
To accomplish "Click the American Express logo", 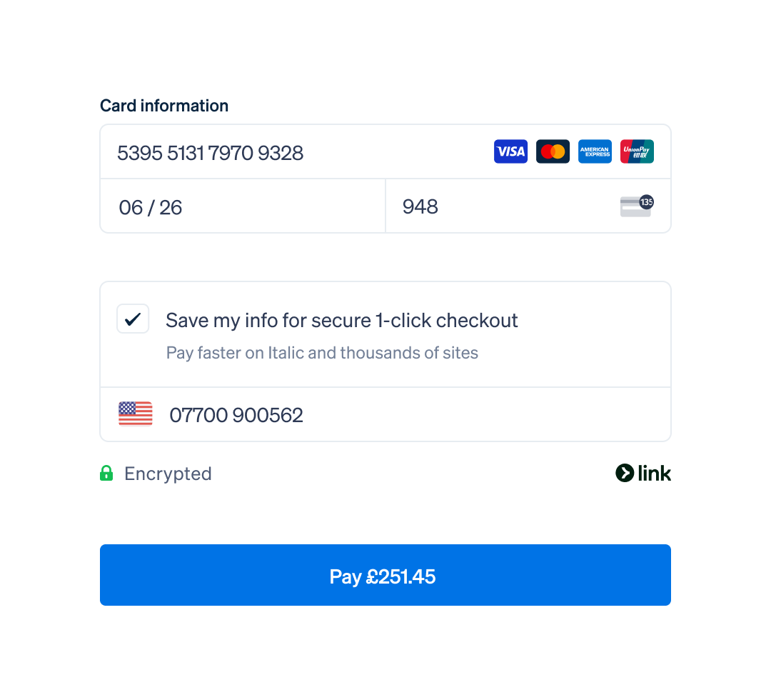I will coord(595,151).
